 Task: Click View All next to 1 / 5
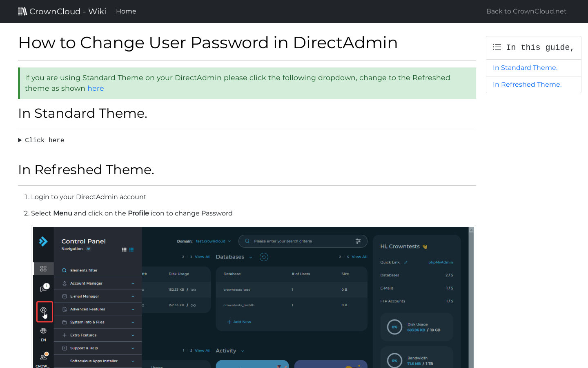pos(203,351)
